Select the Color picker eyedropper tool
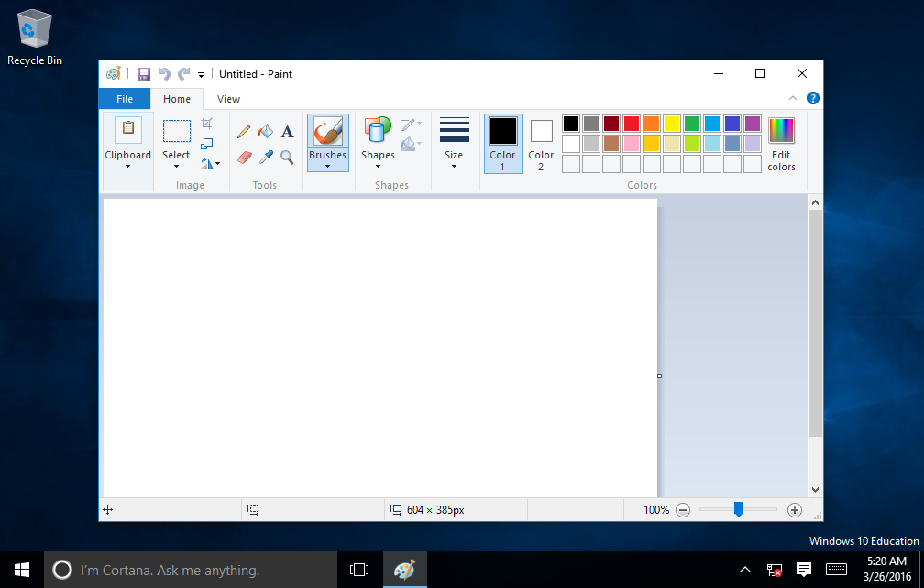The width and height of the screenshot is (924, 588). [266, 158]
